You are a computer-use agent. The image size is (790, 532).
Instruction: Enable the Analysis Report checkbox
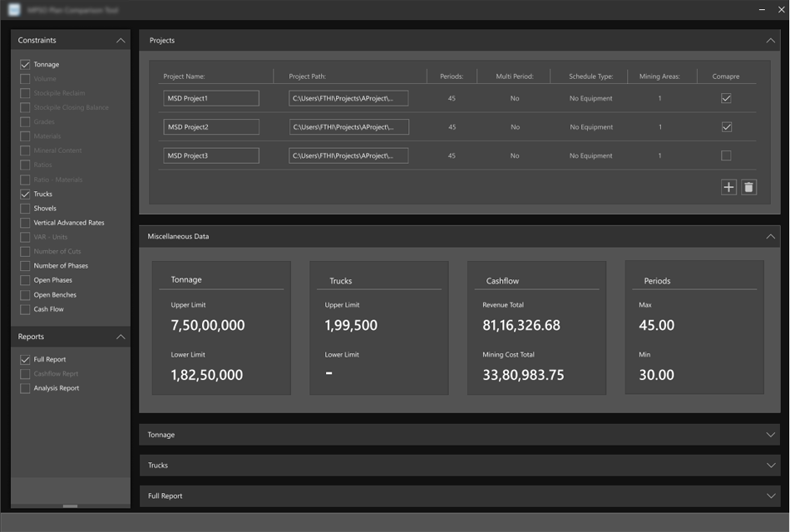pos(25,388)
